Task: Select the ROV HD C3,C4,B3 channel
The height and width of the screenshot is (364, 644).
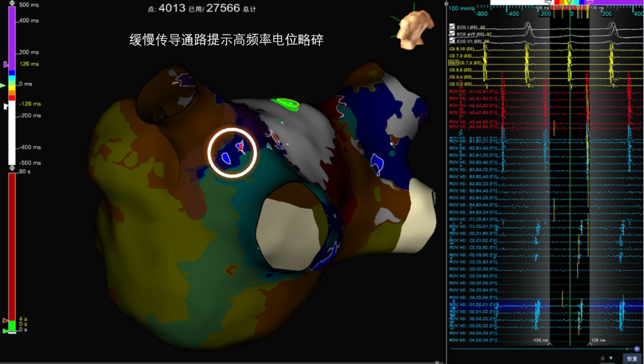Action: 473,276
